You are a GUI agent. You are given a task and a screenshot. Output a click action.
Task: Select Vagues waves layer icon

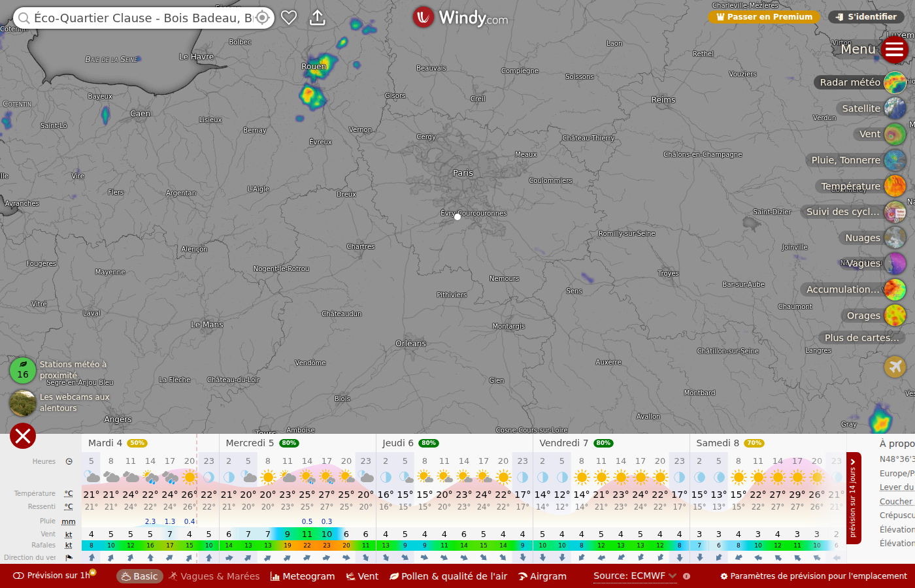(895, 263)
